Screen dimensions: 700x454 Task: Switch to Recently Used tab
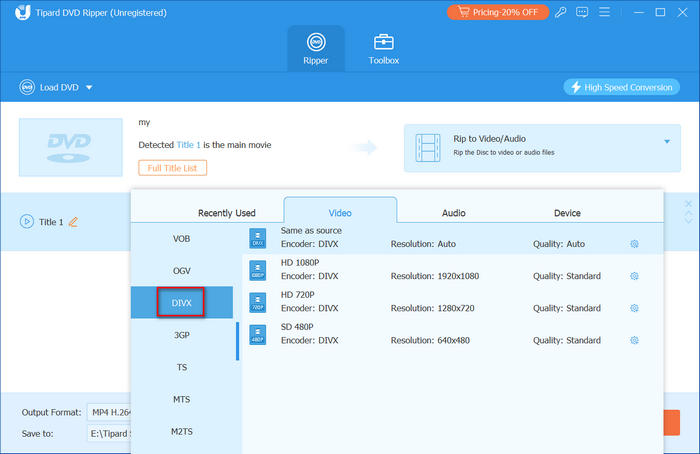(x=227, y=213)
